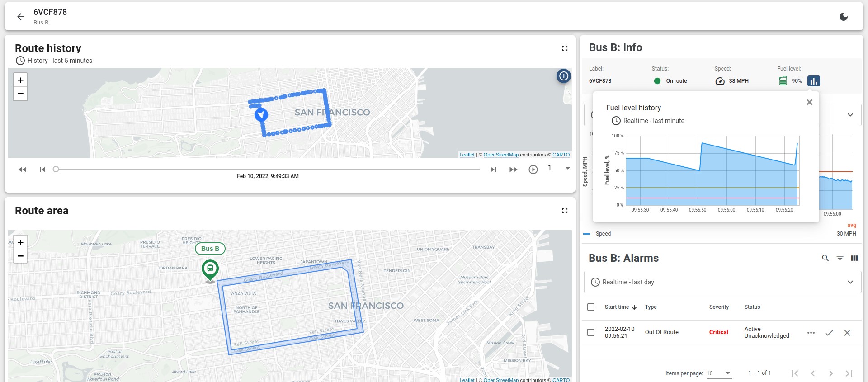Acknowledge the Out Of Route alarm
The width and height of the screenshot is (868, 382).
[829, 333]
